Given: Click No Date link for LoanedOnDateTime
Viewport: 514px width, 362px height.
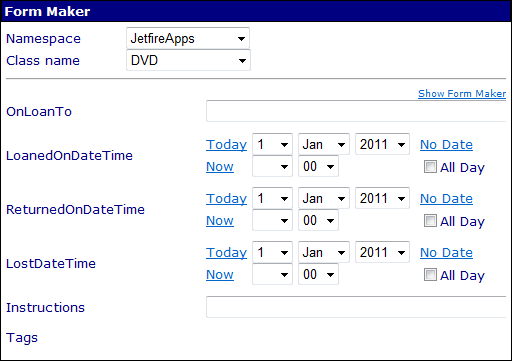Looking at the screenshot, I should (x=446, y=145).
